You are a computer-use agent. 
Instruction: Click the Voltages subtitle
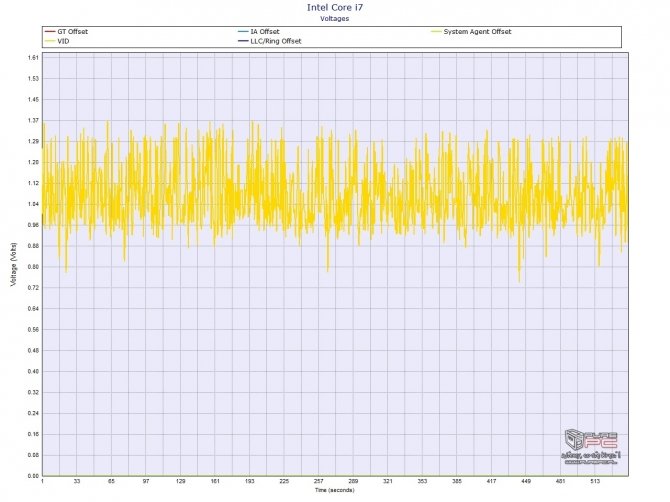click(335, 19)
